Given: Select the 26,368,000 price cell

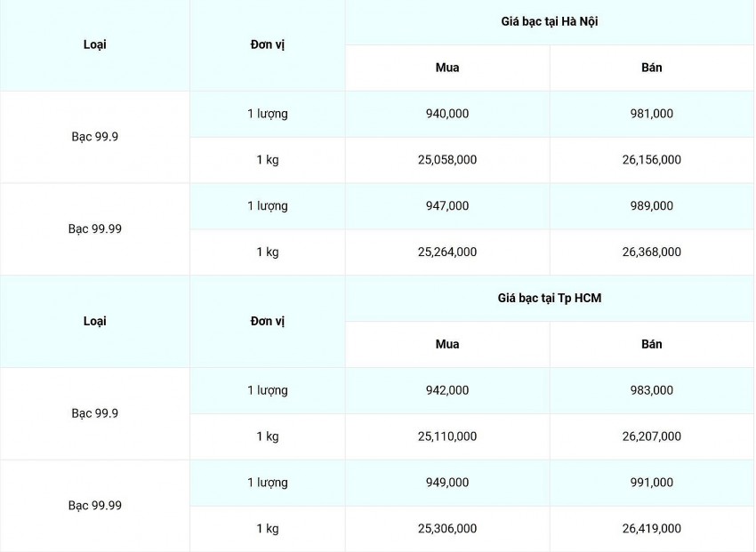Looking at the screenshot, I should point(652,252).
